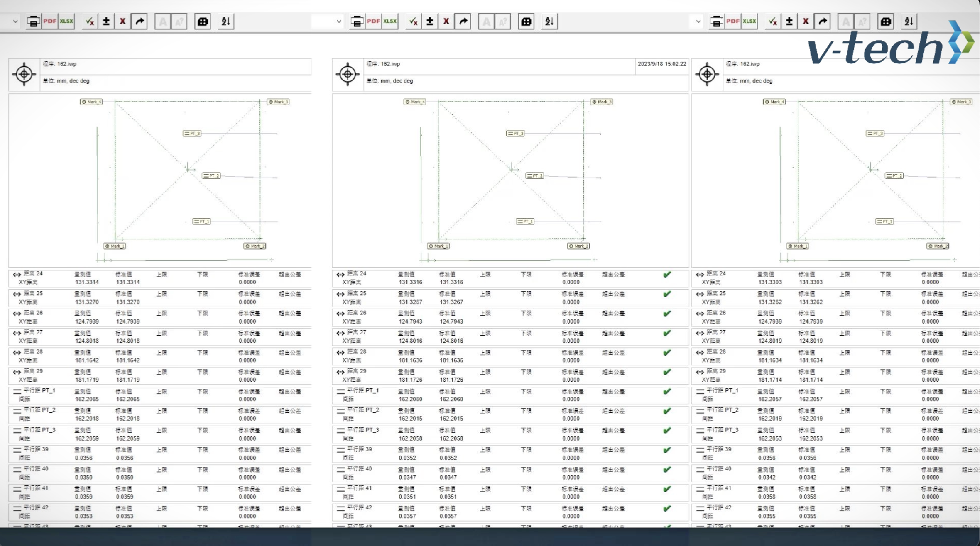Click the '平行距 40' row label in right panel
Viewport: 980px width, 546px height.
[x=719, y=468]
